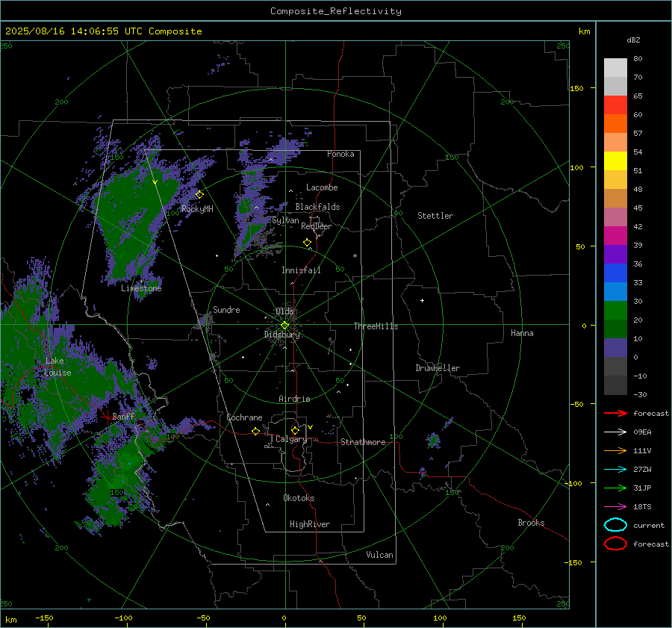Click the Hanna town label
672x628 pixels.
pos(522,333)
